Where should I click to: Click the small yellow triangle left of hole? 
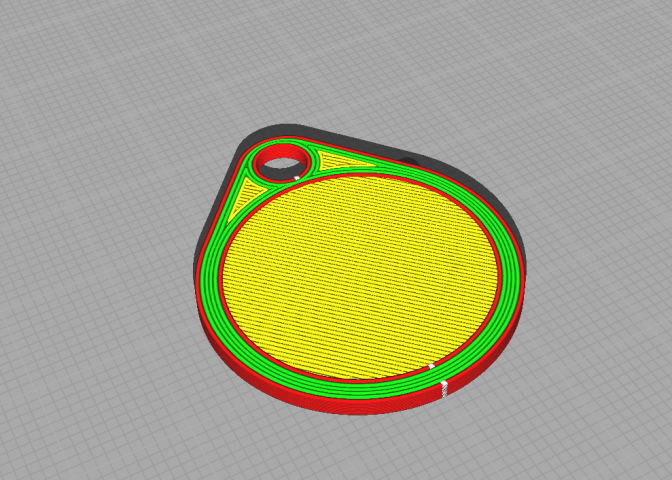pos(242,197)
